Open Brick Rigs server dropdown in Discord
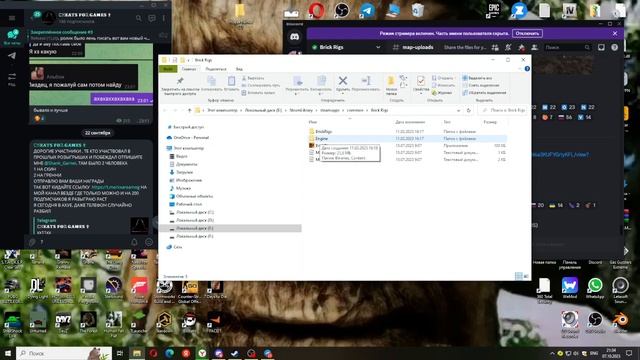Screen dimensions: 640x360 (x=378, y=47)
